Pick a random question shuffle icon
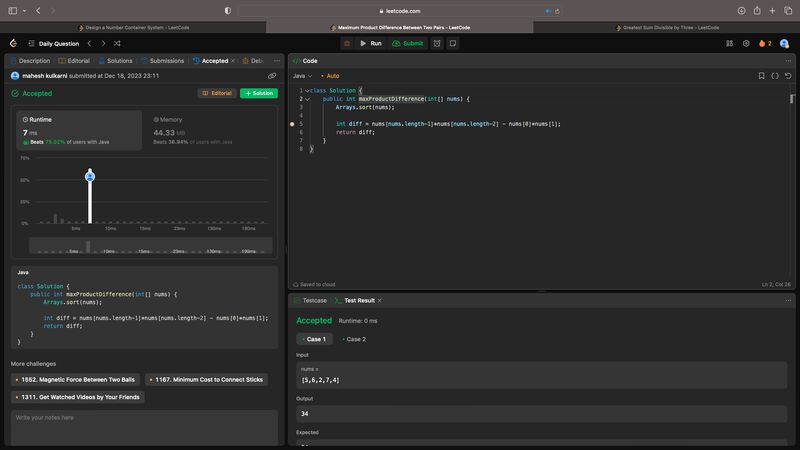Screen dimensions: 800x450 coord(117,43)
